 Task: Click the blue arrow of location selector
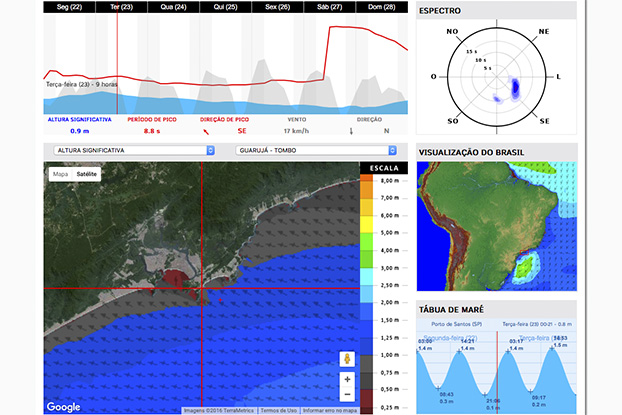pos(392,150)
